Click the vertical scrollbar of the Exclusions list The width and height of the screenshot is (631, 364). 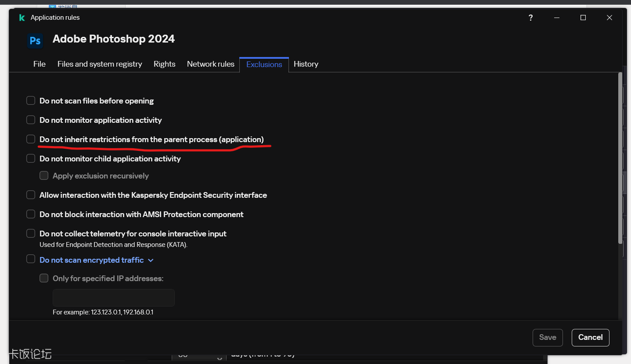point(620,158)
